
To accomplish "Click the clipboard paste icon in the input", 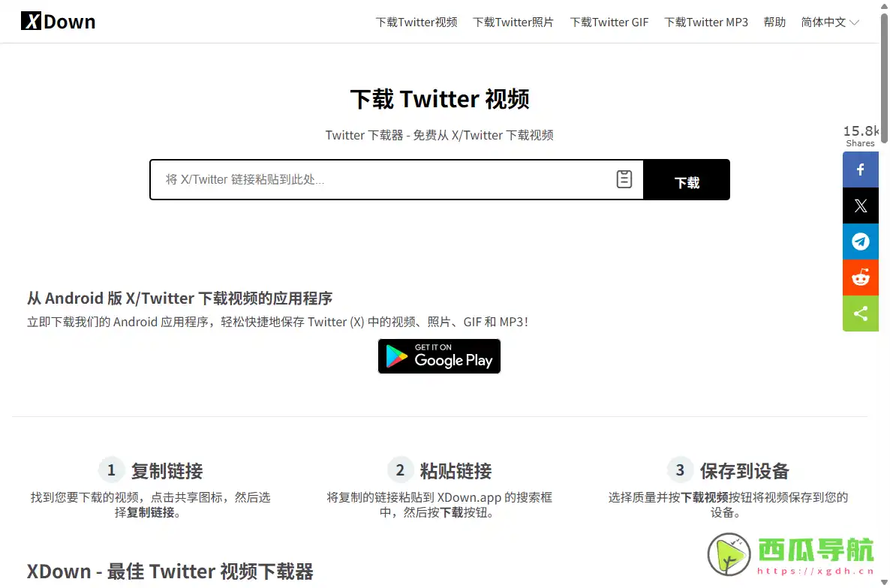I will pos(624,179).
